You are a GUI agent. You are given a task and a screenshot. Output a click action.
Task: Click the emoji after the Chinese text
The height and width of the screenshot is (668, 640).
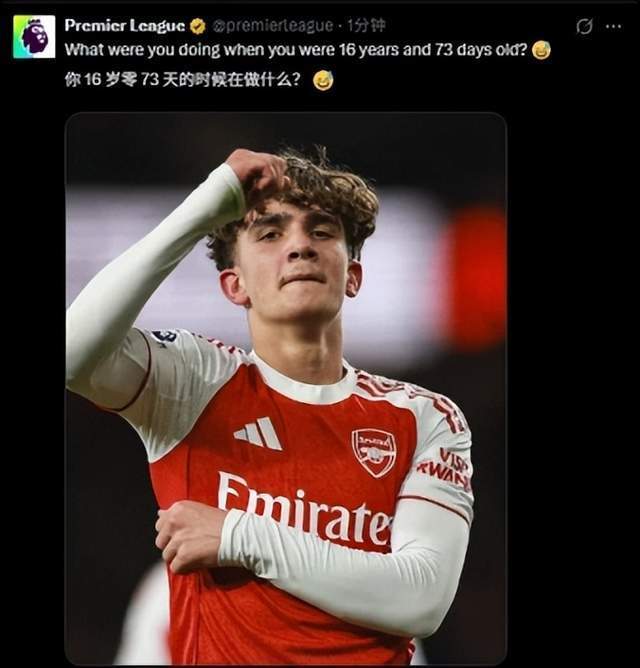(x=322, y=80)
